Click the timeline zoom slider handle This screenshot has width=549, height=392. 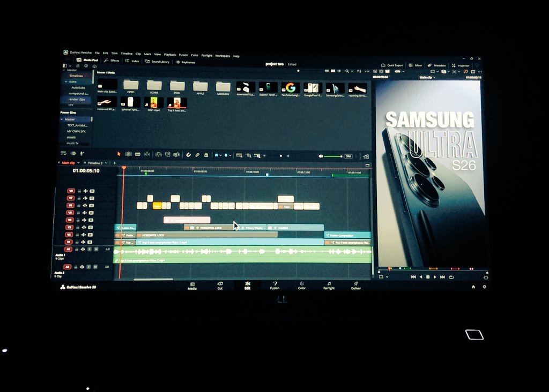point(280,156)
